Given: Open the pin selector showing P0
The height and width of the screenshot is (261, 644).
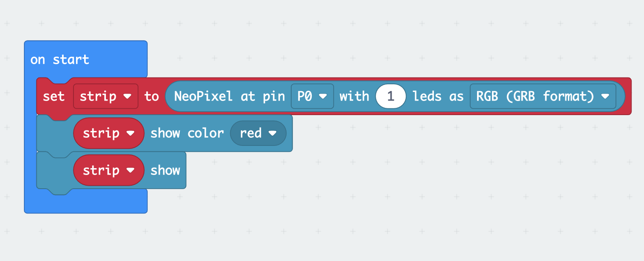Looking at the screenshot, I should click(x=312, y=96).
